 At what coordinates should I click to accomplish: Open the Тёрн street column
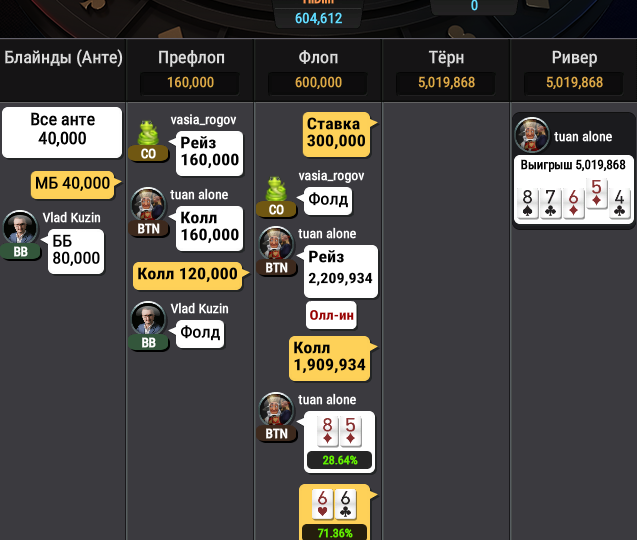tap(446, 58)
